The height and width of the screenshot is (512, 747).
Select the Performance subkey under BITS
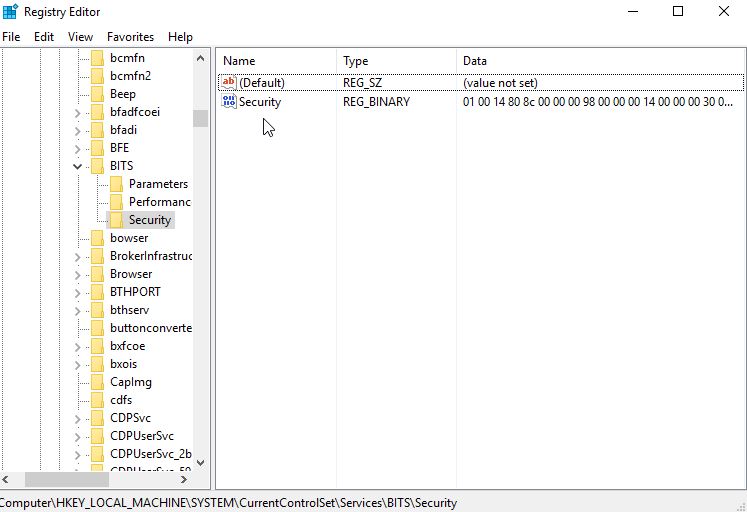click(x=159, y=202)
